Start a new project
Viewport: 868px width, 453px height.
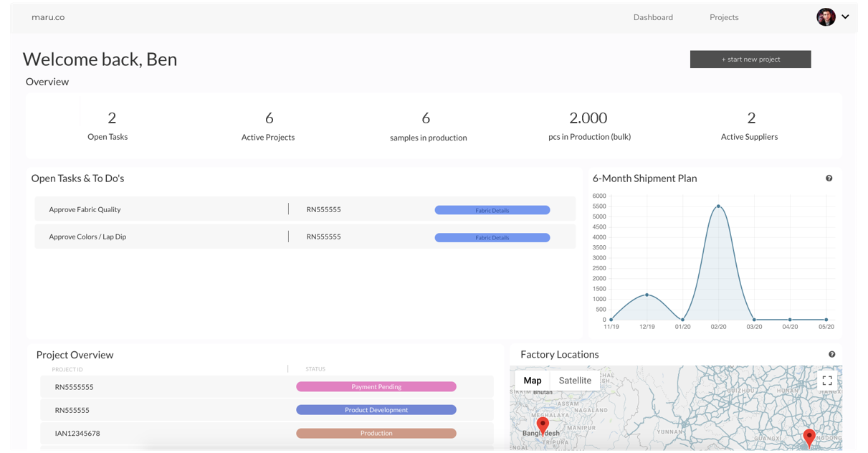pyautogui.click(x=750, y=59)
